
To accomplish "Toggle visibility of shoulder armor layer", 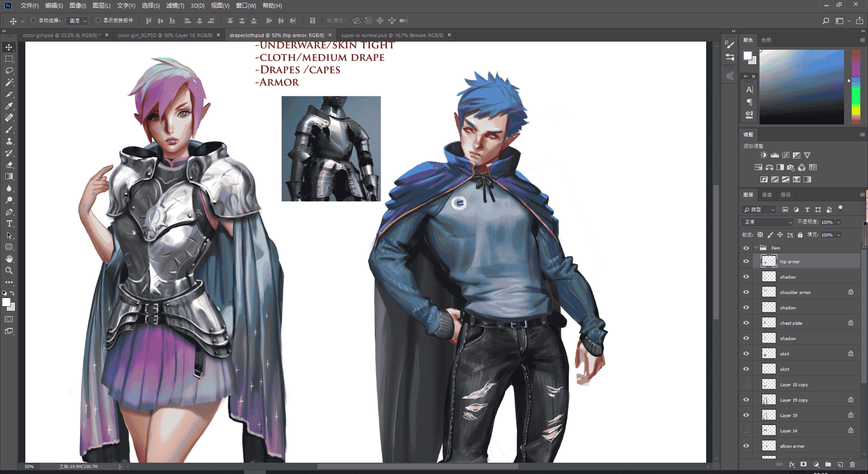I will click(746, 292).
